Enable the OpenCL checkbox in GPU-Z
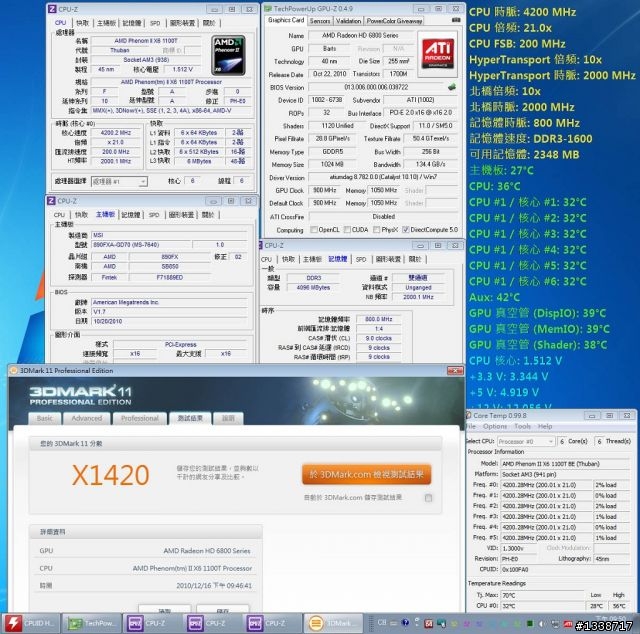Image resolution: width=640 pixels, height=634 pixels. 314,230
